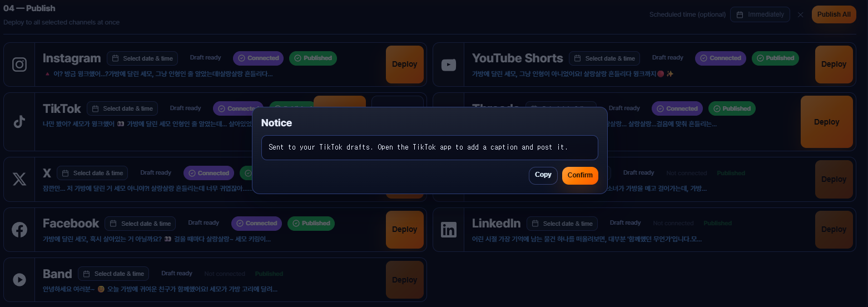
Task: Click the Band caption text
Action: 160,289
